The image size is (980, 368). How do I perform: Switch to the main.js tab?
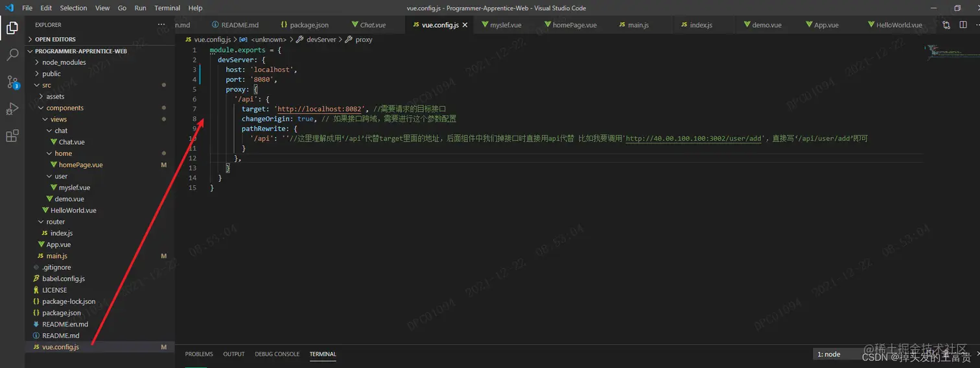coord(634,25)
